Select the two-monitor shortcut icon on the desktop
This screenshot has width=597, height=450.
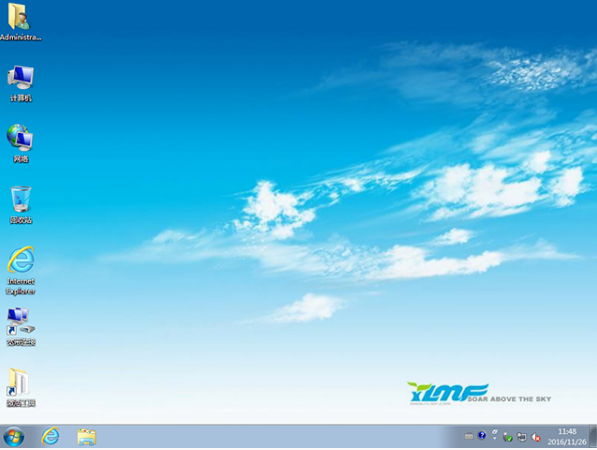click(21, 327)
